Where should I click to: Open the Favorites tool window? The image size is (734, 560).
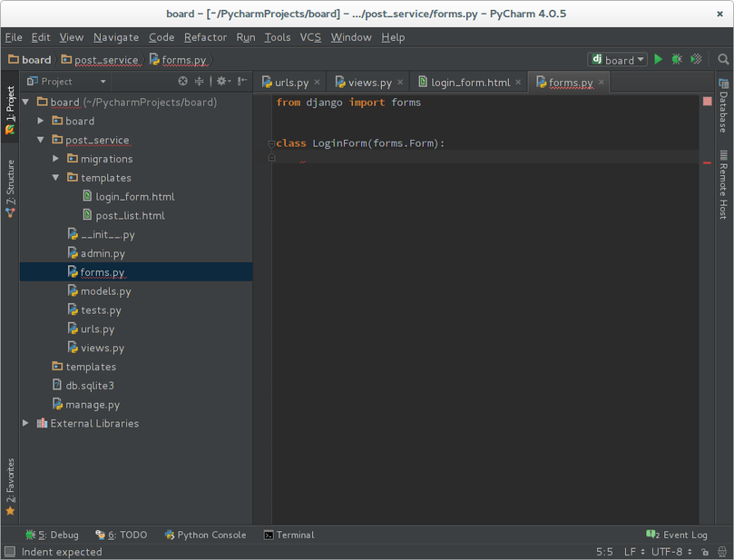(10, 486)
